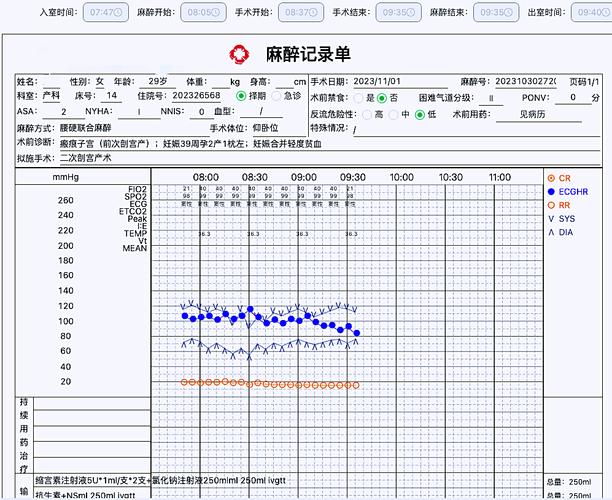This screenshot has height=500, width=612.
Task: Click the 术前诊断 text field
Action: [x=329, y=144]
